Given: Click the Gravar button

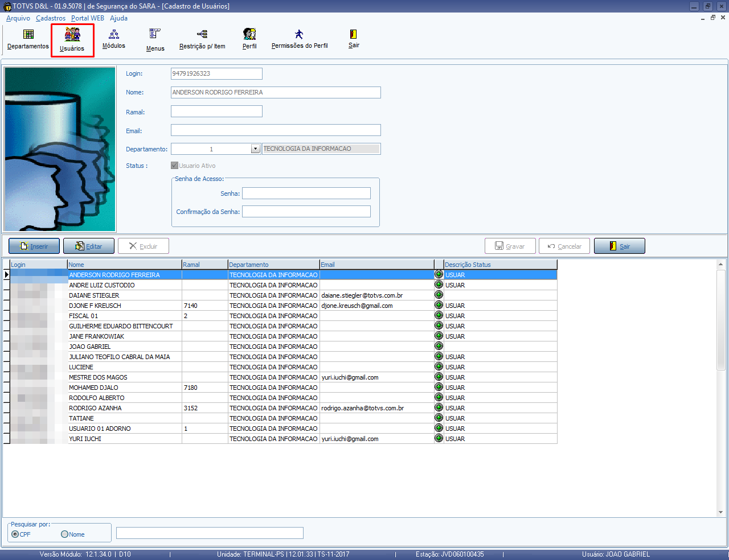Looking at the screenshot, I should coord(510,246).
